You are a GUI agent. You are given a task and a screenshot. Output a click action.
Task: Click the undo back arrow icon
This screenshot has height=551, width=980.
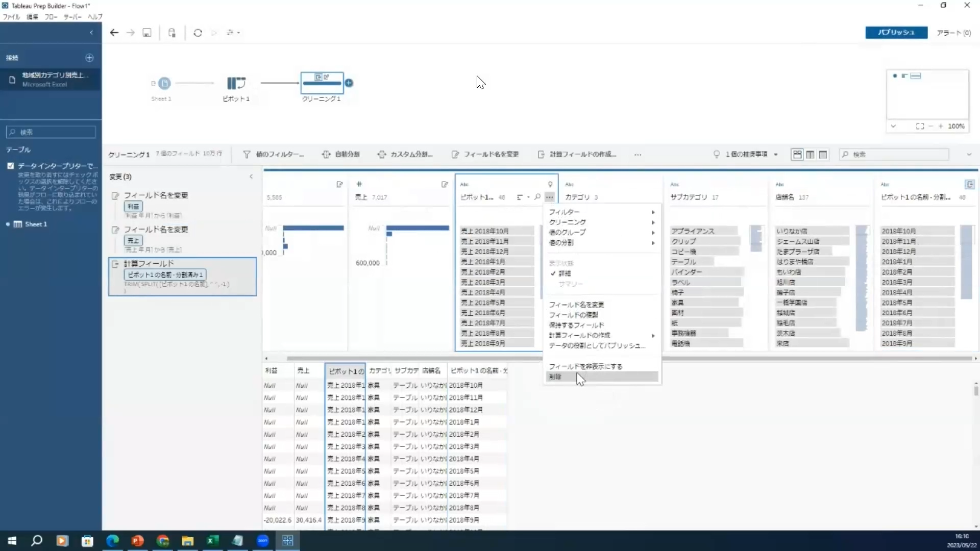(114, 33)
